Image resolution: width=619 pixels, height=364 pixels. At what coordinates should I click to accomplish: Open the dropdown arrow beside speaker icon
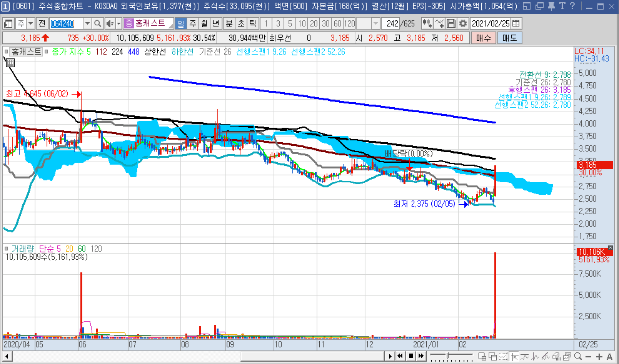tap(119, 24)
